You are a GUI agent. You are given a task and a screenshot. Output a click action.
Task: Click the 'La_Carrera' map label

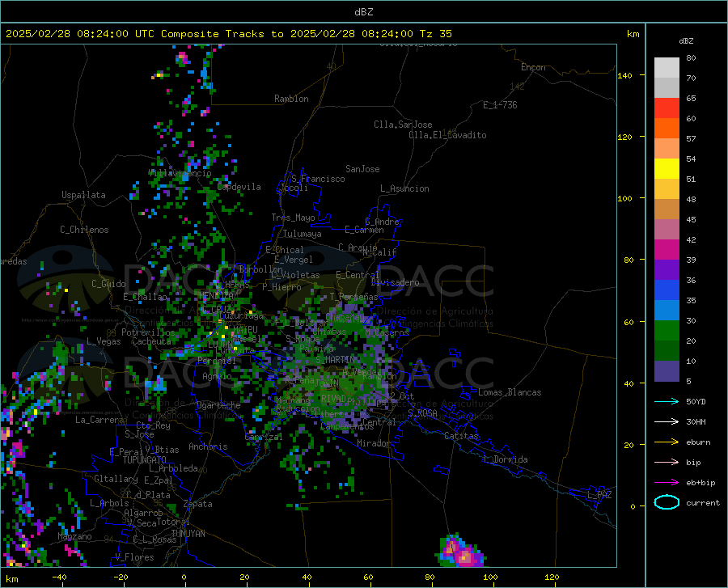click(x=99, y=420)
